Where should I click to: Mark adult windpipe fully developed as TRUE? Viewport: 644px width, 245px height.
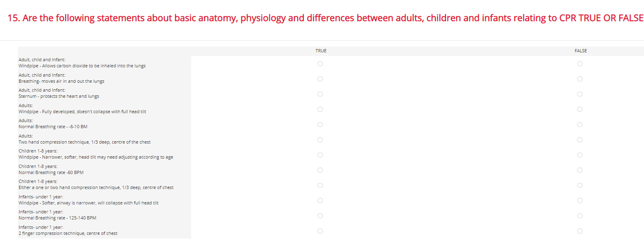tap(320, 110)
